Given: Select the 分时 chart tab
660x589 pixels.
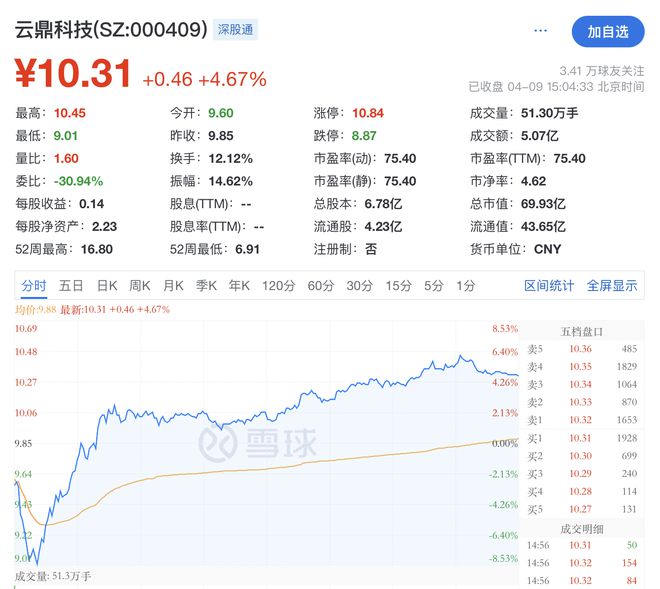Looking at the screenshot, I should 34,286.
